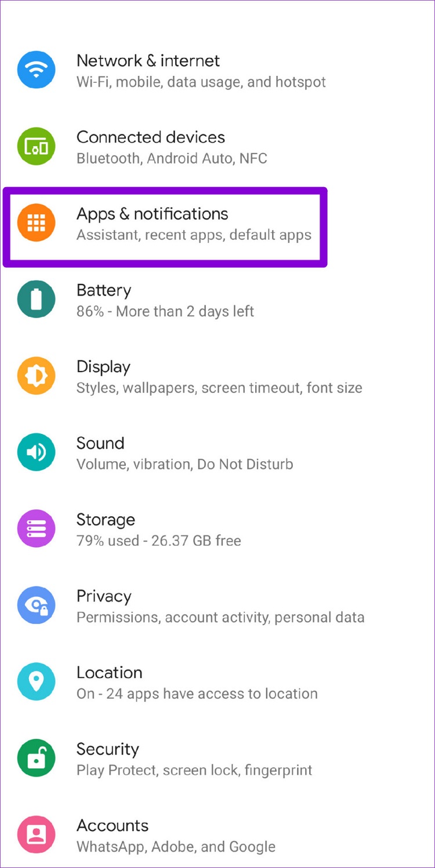Tap the Sound speaker icon
Viewport: 435px width, 868px height.
tap(37, 453)
